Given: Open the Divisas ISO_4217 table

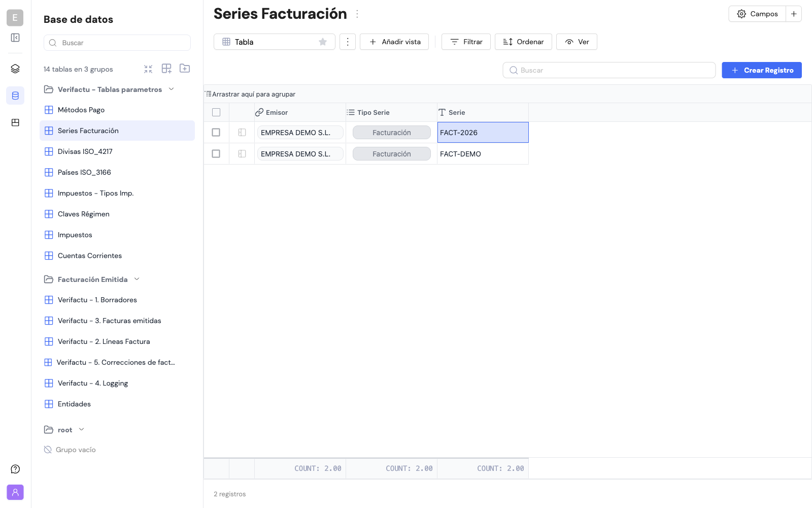Looking at the screenshot, I should 117,151.
